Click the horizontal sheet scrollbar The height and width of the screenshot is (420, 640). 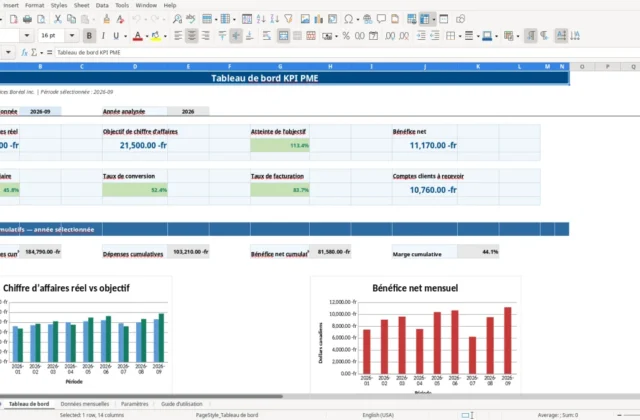click(141, 396)
